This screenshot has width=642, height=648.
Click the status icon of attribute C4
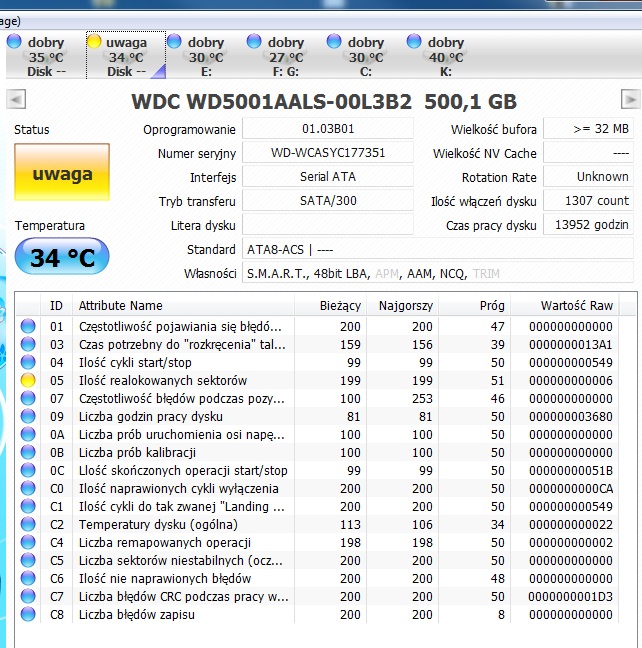coord(28,542)
